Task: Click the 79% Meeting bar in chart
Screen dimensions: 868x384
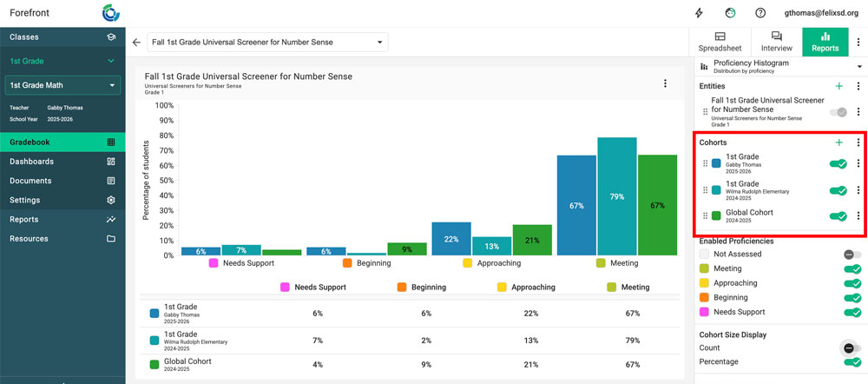Action: (617, 196)
